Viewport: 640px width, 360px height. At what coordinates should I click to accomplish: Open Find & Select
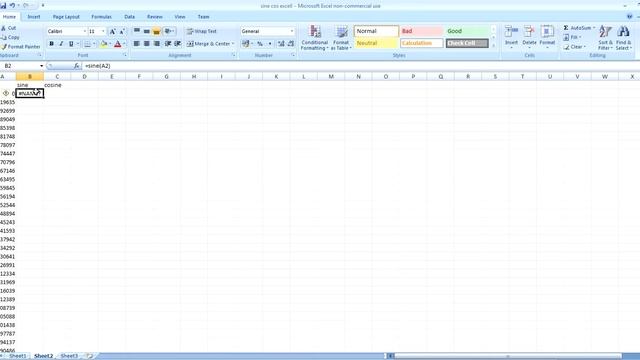pos(623,38)
